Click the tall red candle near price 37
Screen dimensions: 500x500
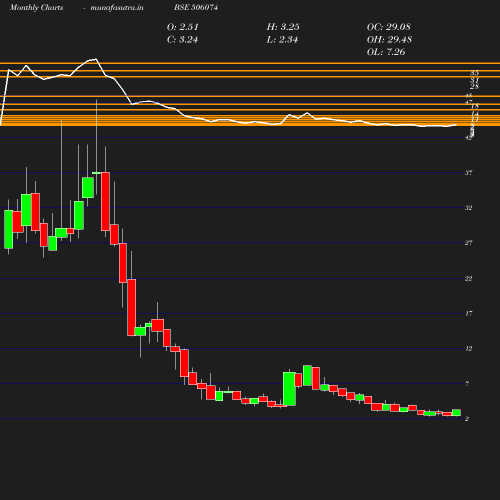105,201
